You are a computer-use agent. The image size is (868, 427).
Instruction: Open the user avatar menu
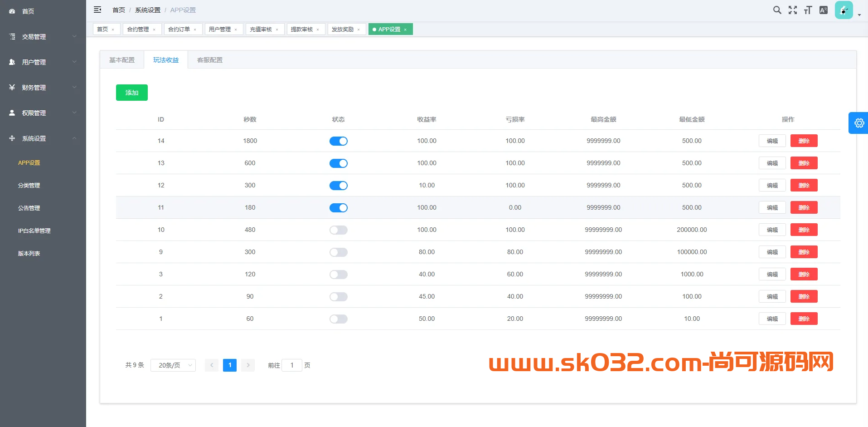[844, 10]
